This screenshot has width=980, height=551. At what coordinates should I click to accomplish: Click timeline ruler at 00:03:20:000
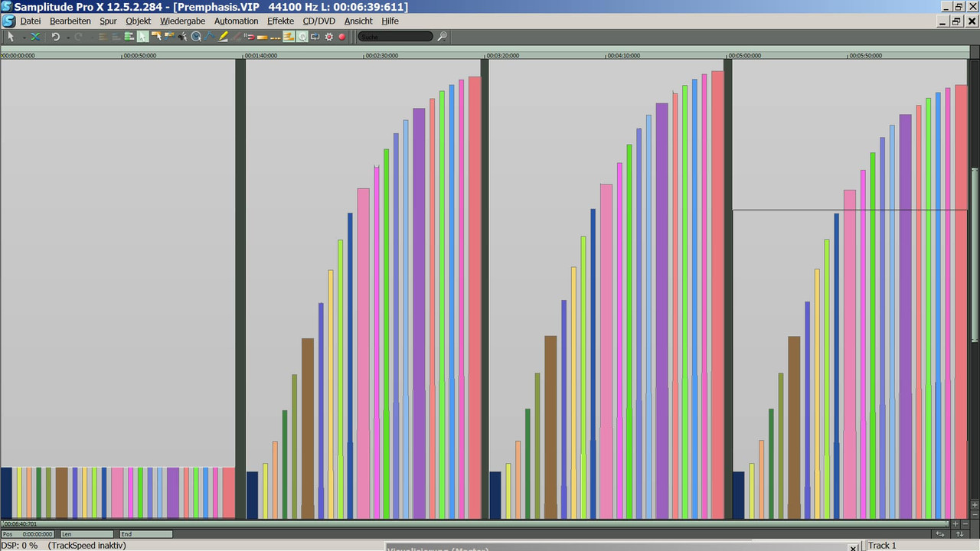pyautogui.click(x=503, y=55)
